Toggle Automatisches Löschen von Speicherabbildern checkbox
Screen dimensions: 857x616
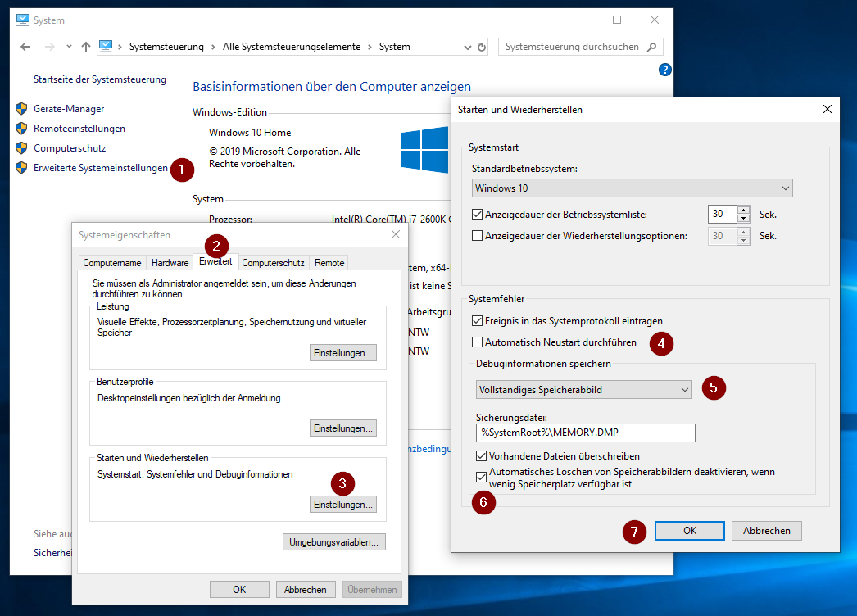[481, 478]
